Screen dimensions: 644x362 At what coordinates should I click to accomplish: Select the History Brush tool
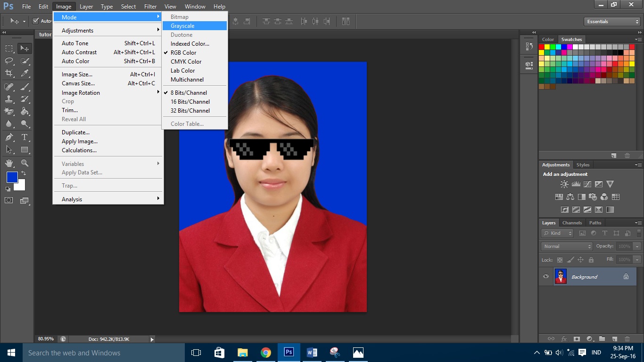click(25, 99)
